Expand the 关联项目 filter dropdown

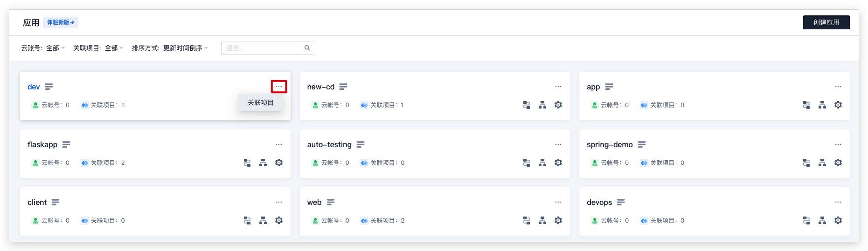point(98,48)
